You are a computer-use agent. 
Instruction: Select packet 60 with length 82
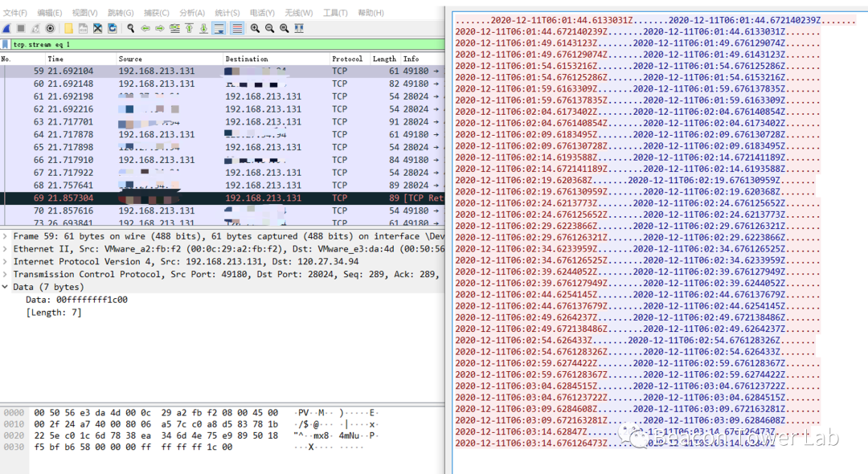click(x=222, y=84)
